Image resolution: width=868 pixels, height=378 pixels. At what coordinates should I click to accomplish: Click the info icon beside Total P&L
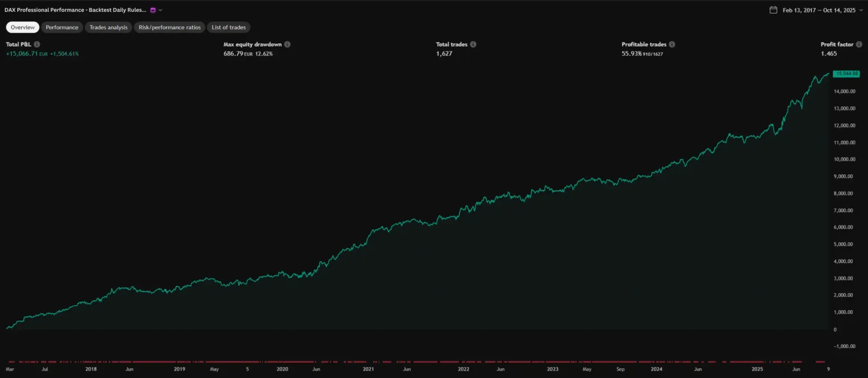(x=37, y=45)
